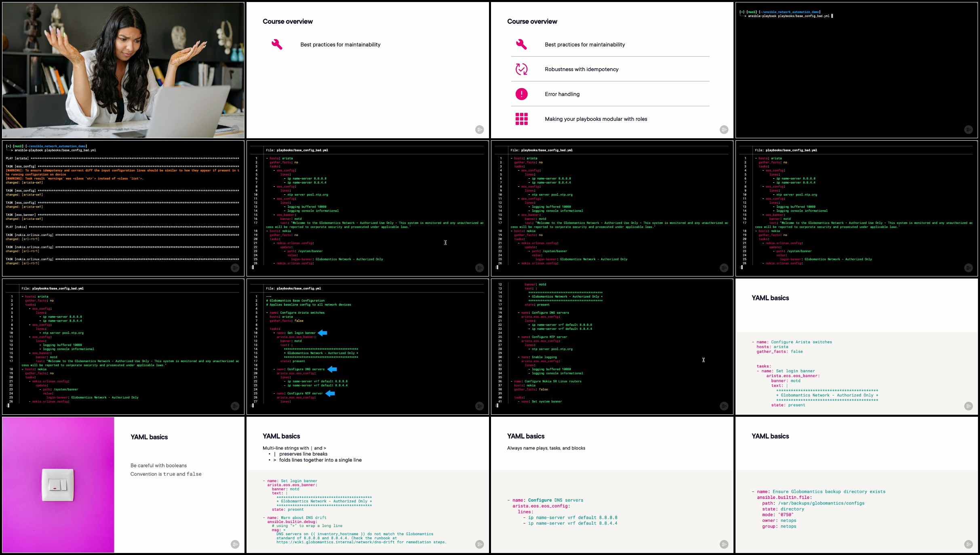Click 'Be careful with booleans' text
The height and width of the screenshot is (555, 980).
click(158, 465)
